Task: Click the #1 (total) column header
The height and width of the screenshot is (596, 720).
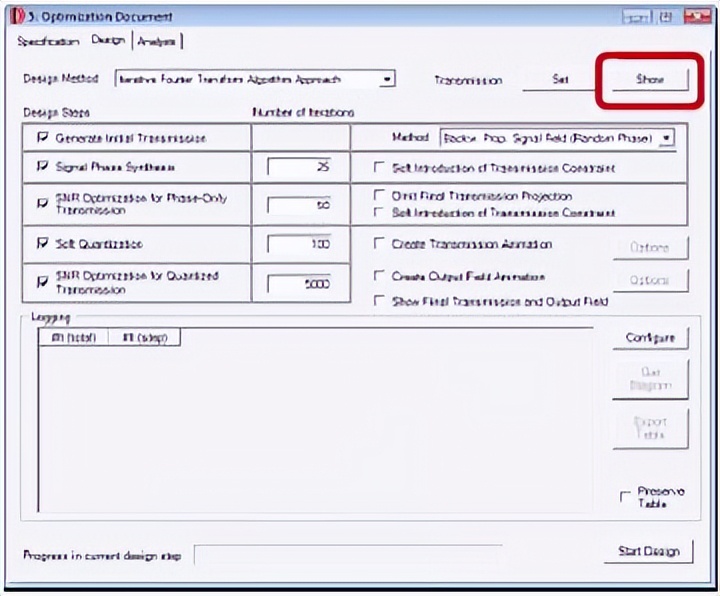Action: [x=73, y=337]
